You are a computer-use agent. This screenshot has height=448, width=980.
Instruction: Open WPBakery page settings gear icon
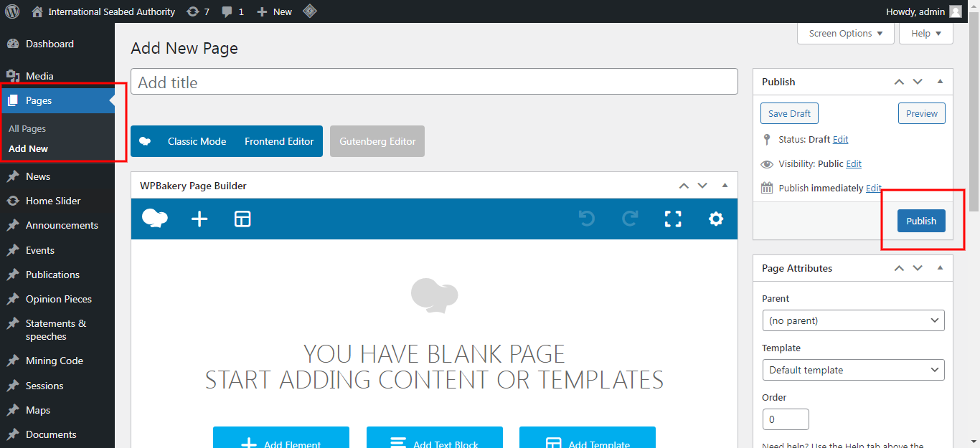(716, 219)
